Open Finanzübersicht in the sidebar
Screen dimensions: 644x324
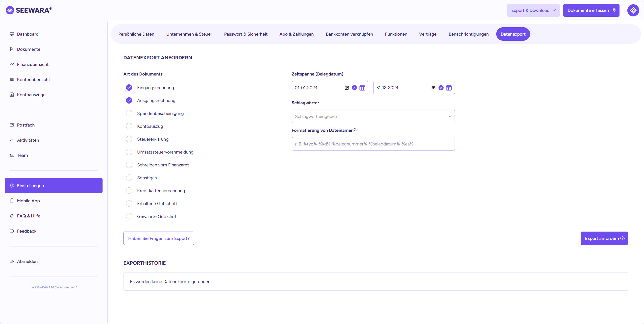click(x=33, y=64)
